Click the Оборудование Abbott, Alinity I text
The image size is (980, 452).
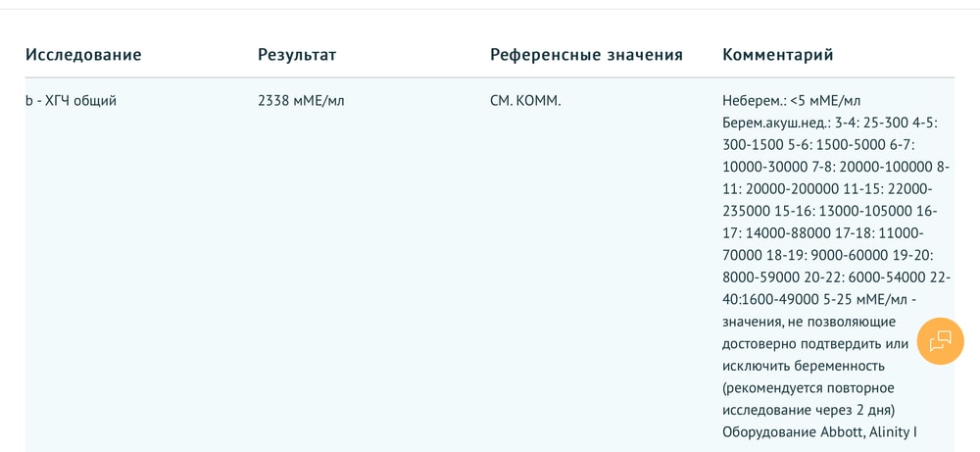[819, 431]
